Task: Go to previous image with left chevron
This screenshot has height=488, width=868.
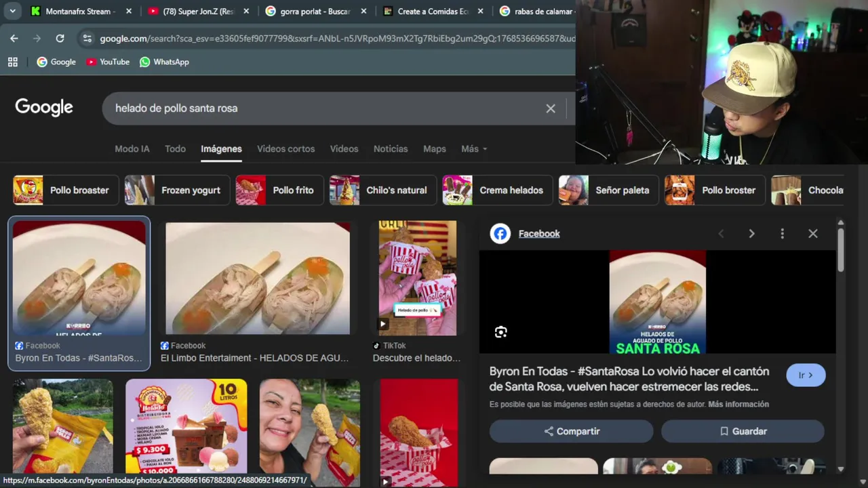Action: pos(721,234)
